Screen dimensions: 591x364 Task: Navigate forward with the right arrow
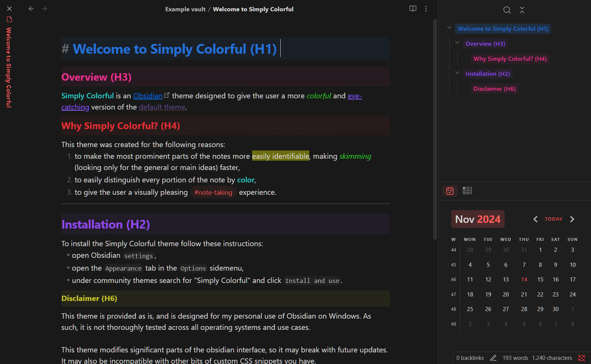[x=44, y=9]
